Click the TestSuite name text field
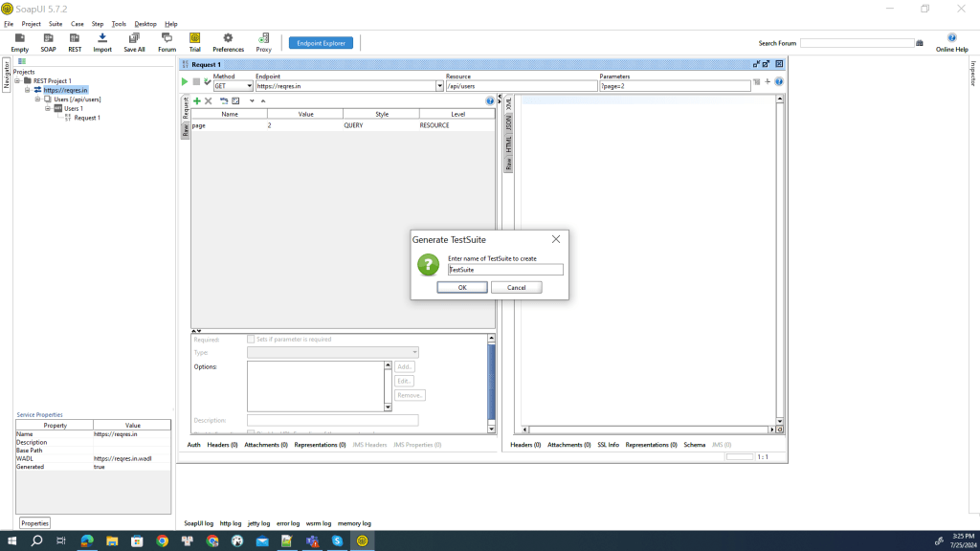The height and width of the screenshot is (551, 980). 505,270
